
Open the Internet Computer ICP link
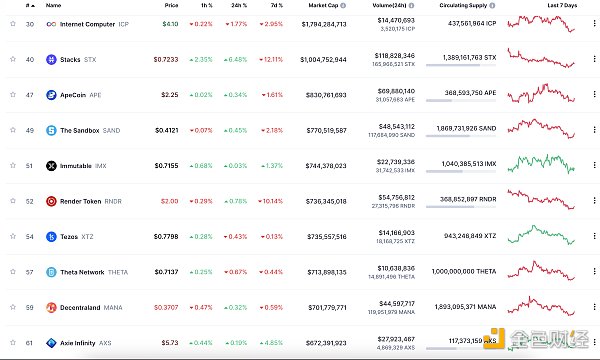click(x=94, y=24)
